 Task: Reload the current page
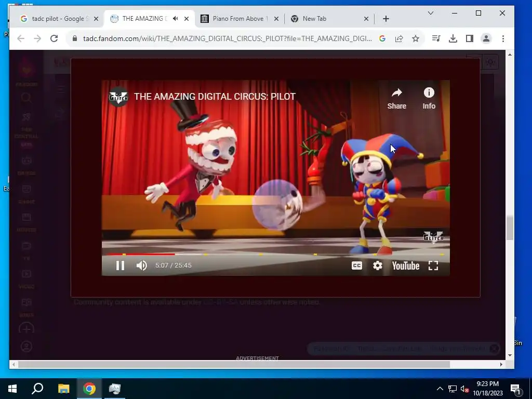54,38
